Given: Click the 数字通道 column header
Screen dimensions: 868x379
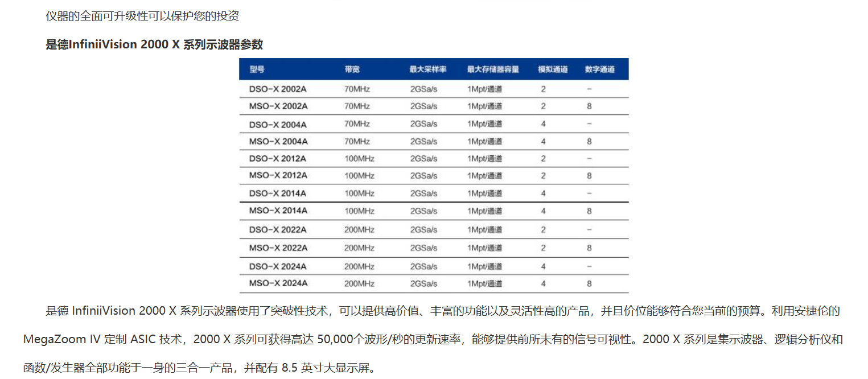Looking at the screenshot, I should click(x=600, y=69).
